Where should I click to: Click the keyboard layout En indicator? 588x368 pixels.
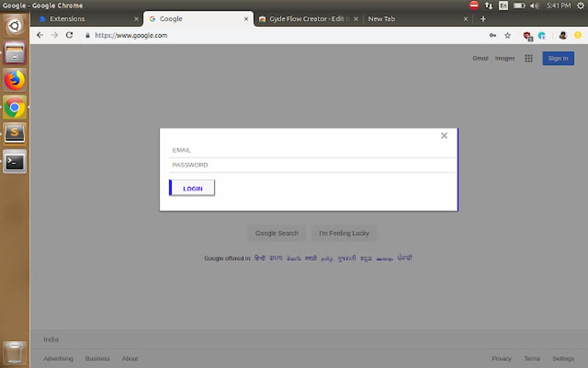(503, 6)
